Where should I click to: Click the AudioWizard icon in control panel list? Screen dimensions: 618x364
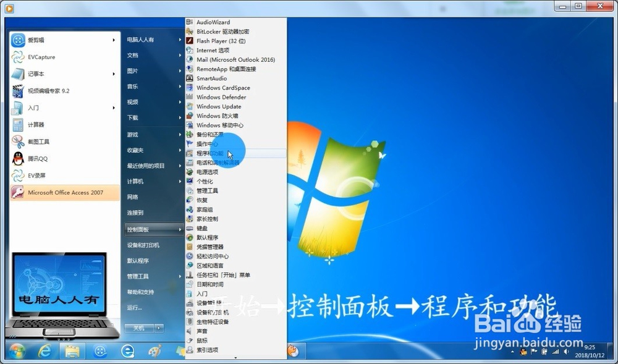pos(190,22)
